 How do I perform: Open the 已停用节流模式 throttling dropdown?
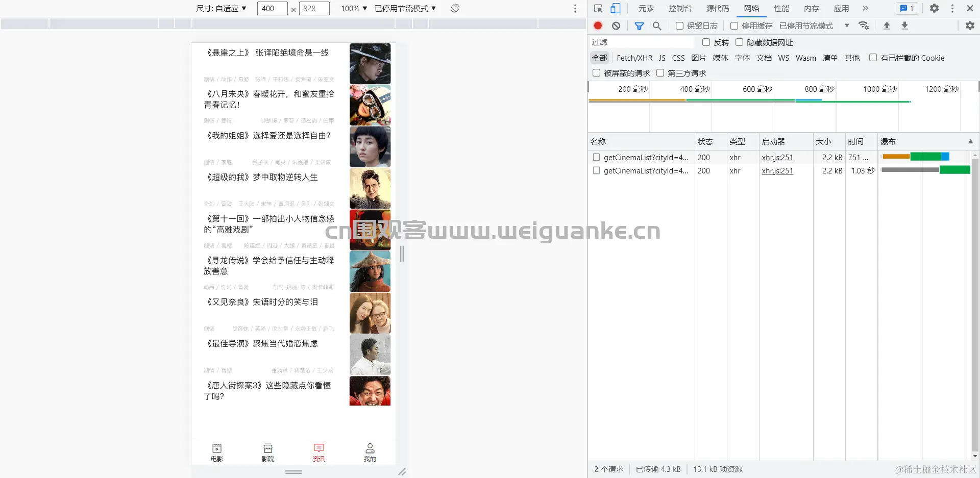pyautogui.click(x=405, y=8)
